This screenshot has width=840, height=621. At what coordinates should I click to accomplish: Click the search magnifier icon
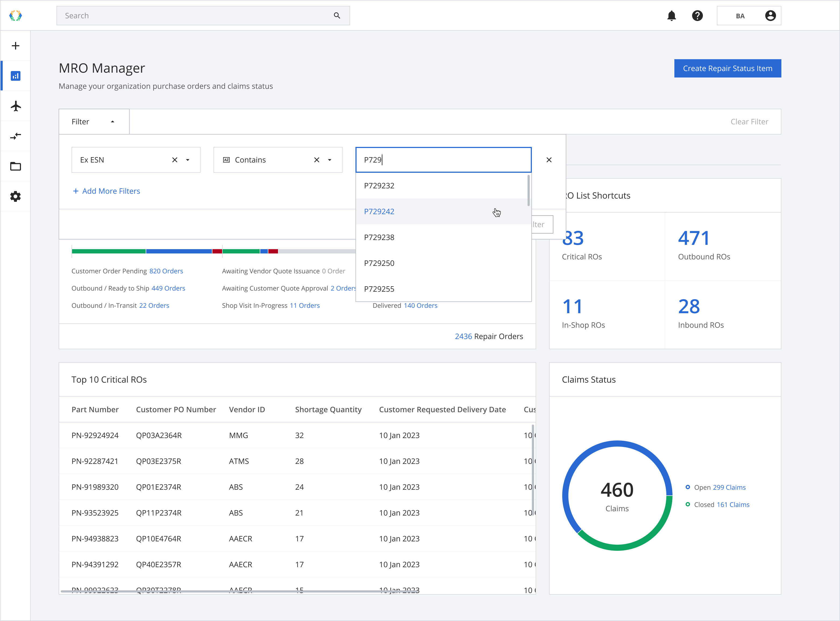click(337, 15)
